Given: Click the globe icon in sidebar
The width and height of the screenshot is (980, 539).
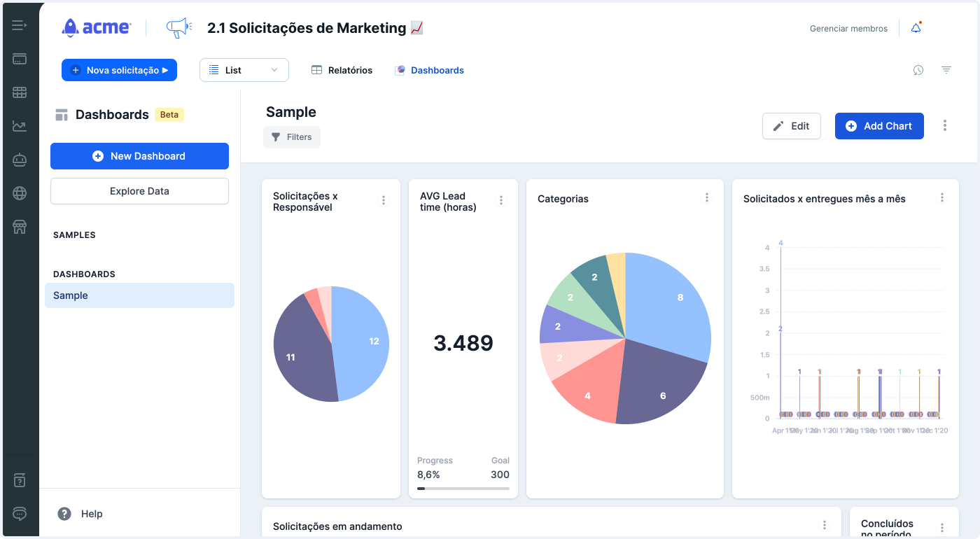Looking at the screenshot, I should [20, 193].
